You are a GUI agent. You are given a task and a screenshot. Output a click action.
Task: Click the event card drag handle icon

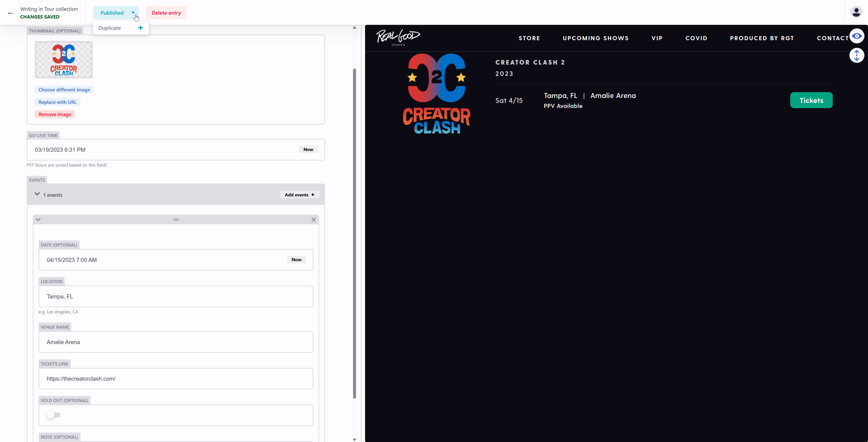pyautogui.click(x=176, y=219)
